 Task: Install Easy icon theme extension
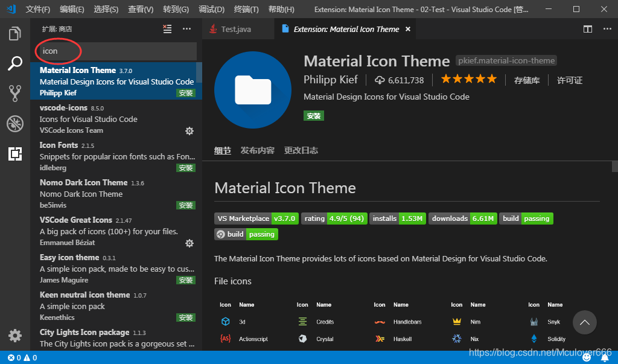pyautogui.click(x=186, y=280)
